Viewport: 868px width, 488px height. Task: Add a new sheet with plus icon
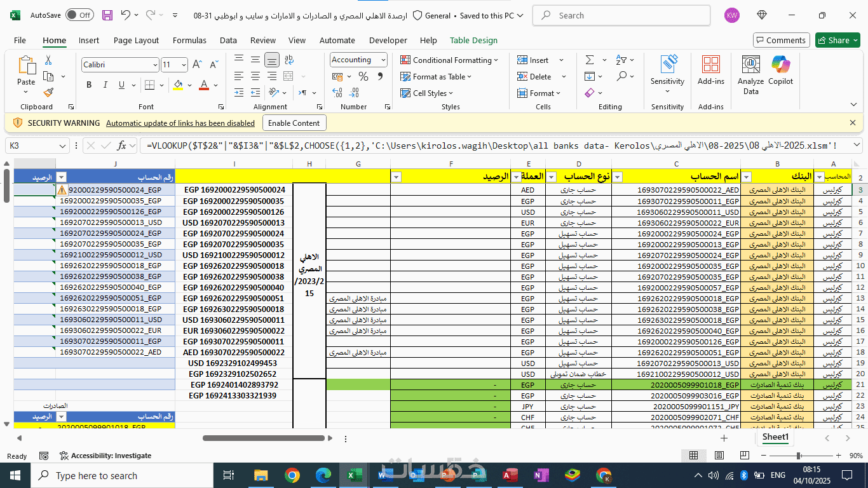[724, 438]
